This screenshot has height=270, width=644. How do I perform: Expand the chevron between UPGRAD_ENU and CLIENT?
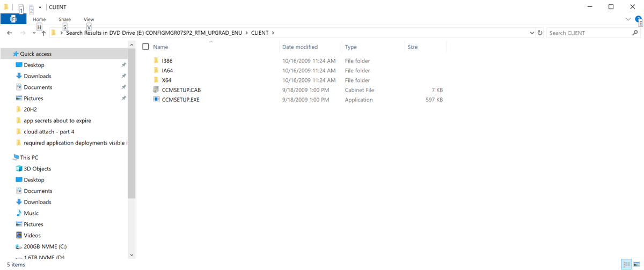click(x=247, y=33)
